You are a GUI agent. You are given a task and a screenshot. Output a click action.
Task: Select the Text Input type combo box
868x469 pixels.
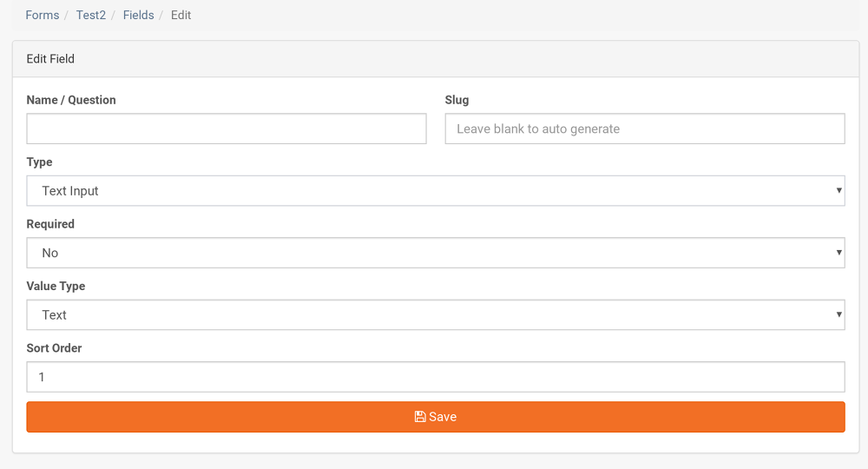tap(436, 190)
